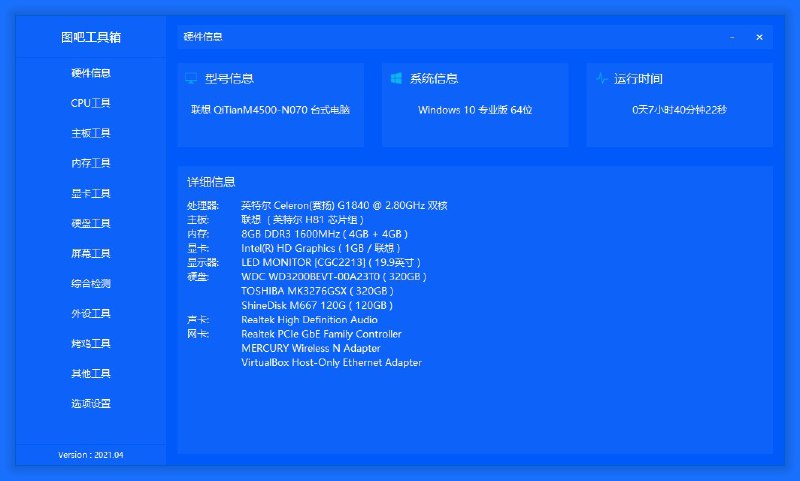The width and height of the screenshot is (800, 481).
Task: Click the monitor icon beside 型号信息
Action: (x=191, y=78)
